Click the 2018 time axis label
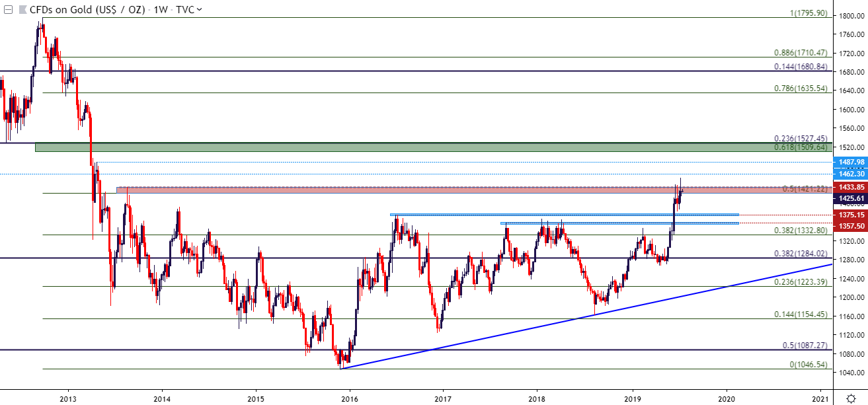The image size is (868, 405). pos(537,398)
